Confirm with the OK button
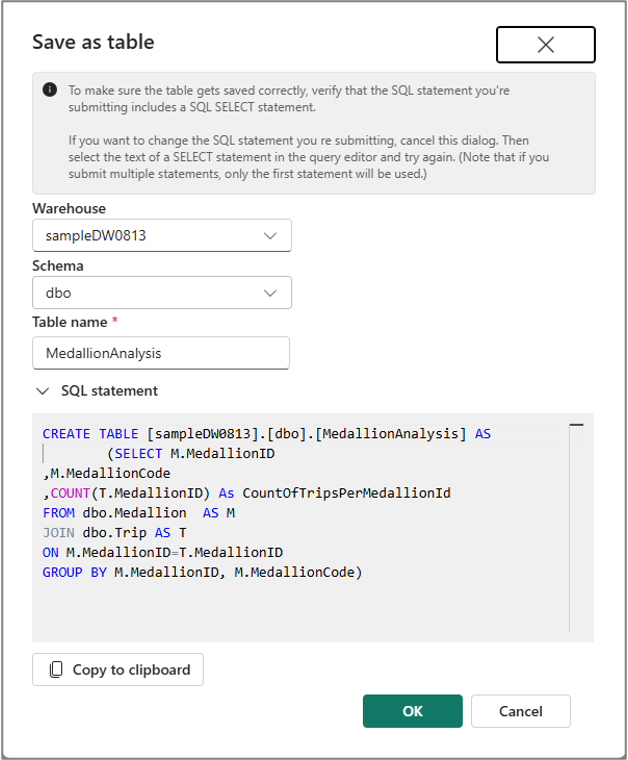Screen dimensions: 628x760 click(413, 711)
